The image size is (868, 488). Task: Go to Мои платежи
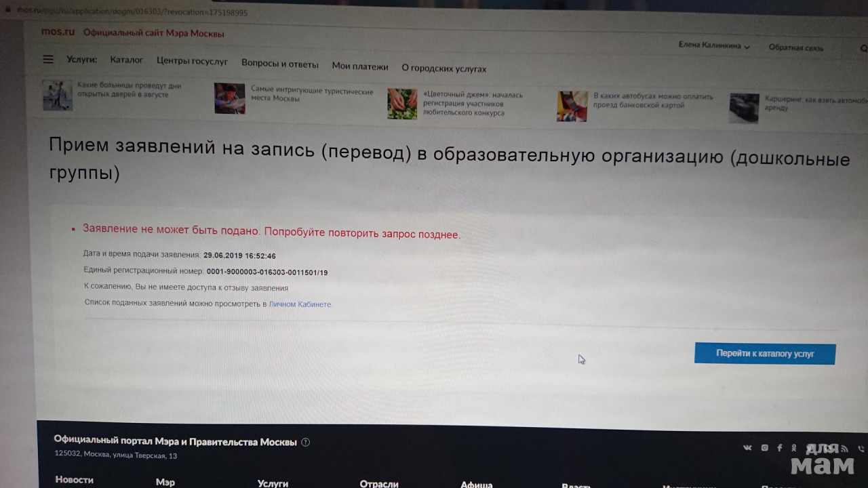click(x=359, y=66)
